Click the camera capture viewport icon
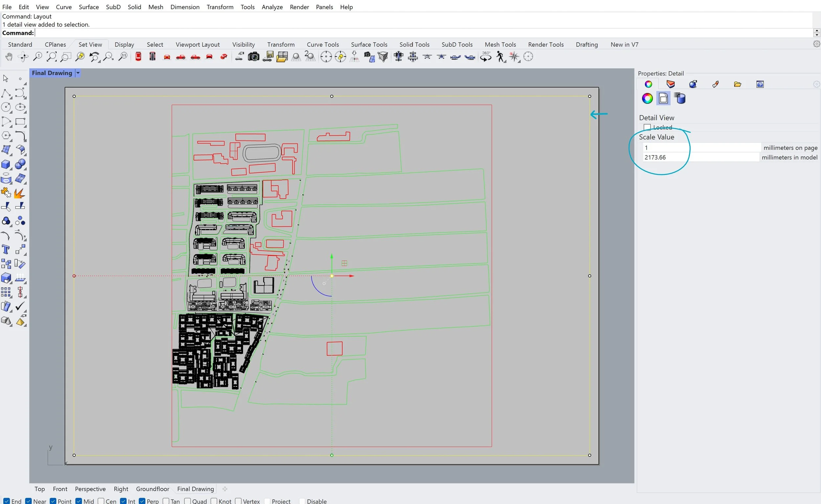Screen dimensions: 821x504 tap(254, 57)
